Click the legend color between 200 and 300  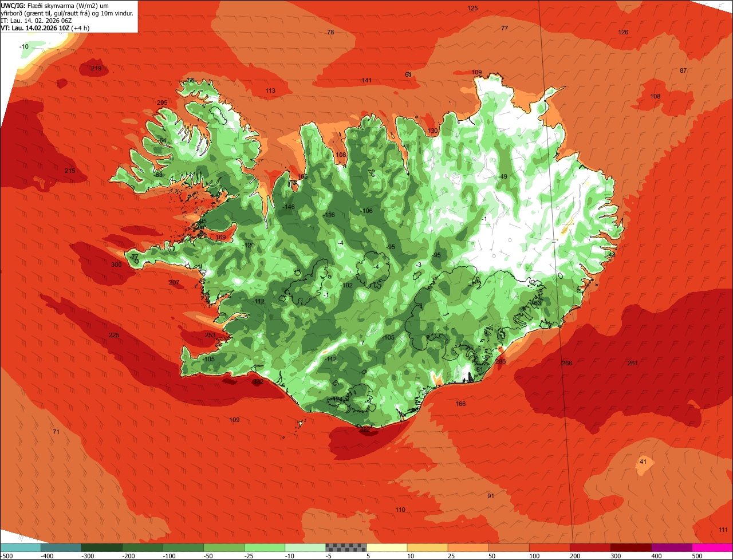tap(590, 547)
